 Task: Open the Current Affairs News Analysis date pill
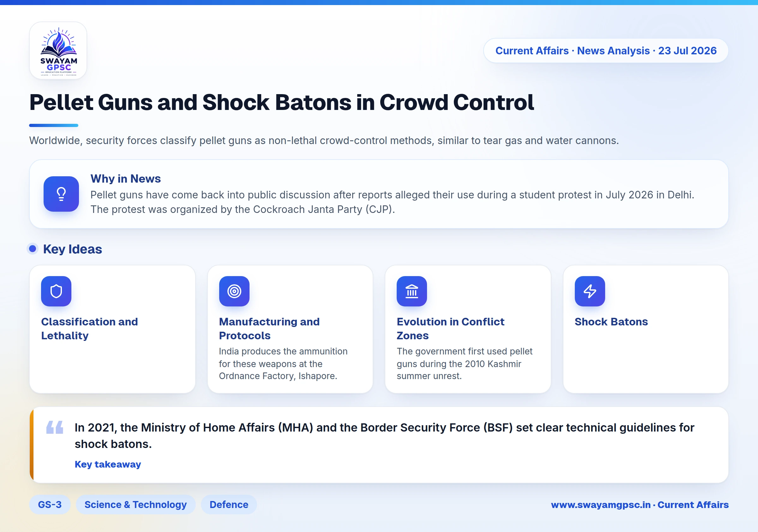click(606, 51)
